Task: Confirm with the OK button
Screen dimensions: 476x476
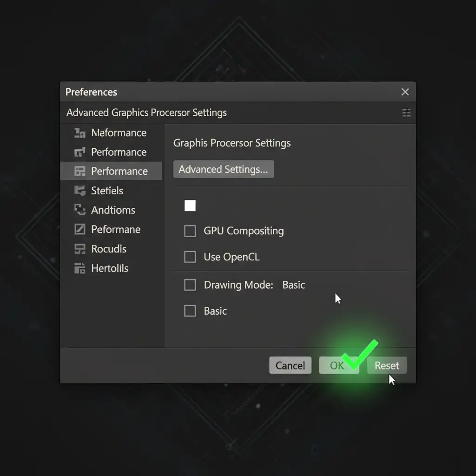Action: (338, 365)
